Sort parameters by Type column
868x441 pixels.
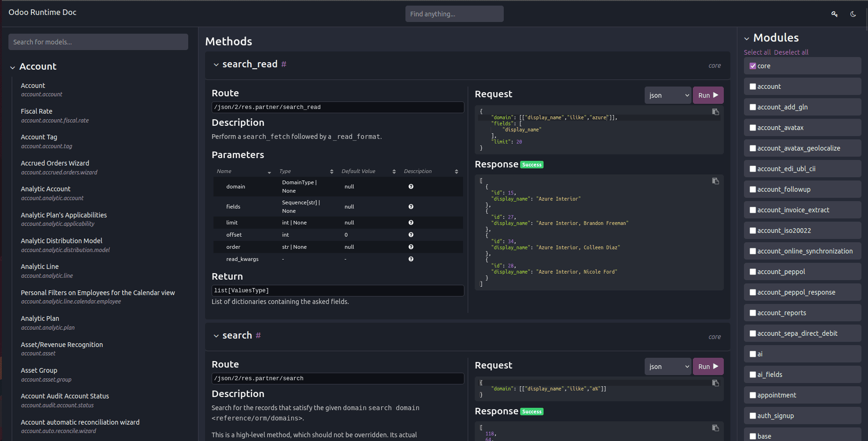[331, 172]
